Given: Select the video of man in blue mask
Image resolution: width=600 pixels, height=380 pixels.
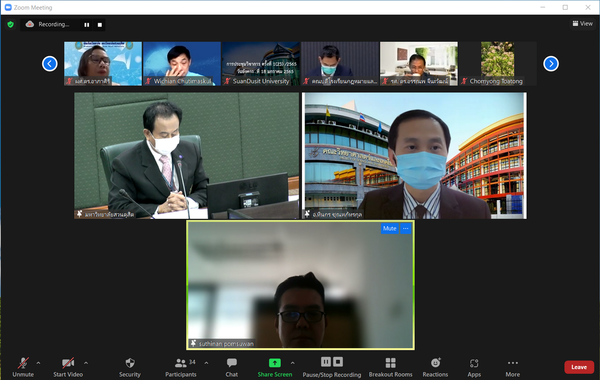Looking at the screenshot, I should tap(414, 156).
